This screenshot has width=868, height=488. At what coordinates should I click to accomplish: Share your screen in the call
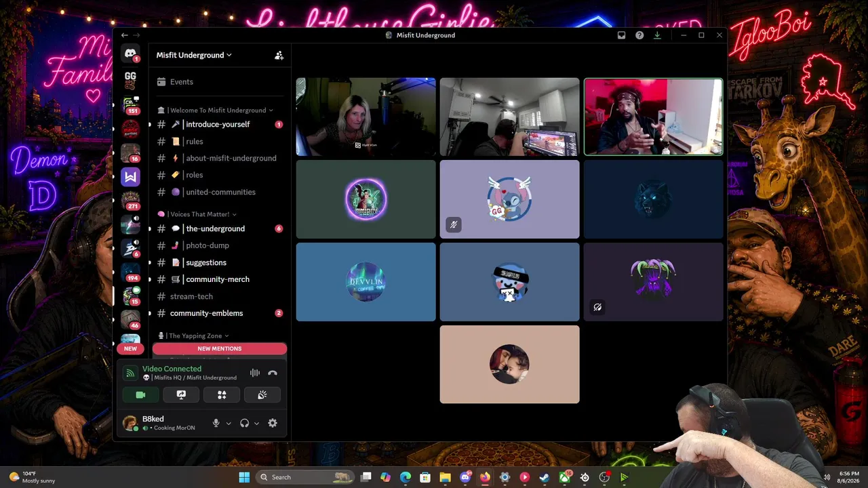pyautogui.click(x=181, y=394)
